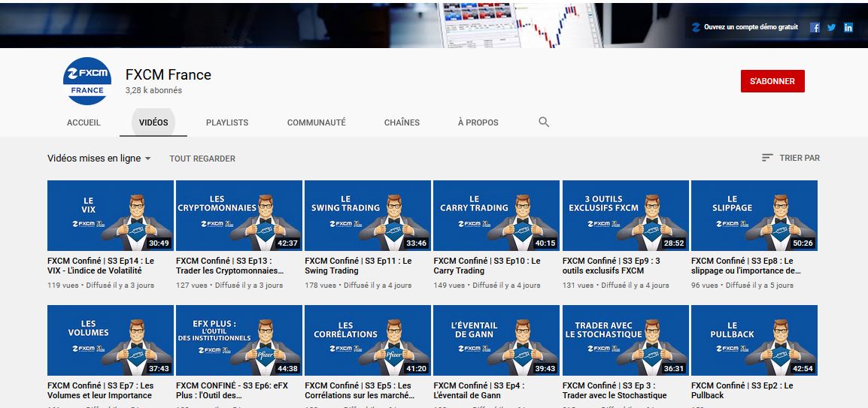This screenshot has width=868, height=408.
Task: Click title S3 Ep8 : Le slippage
Action: (745, 266)
